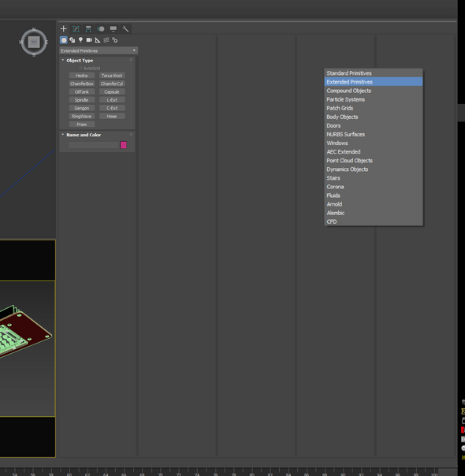Open the Utilities wrench icon
This screenshot has height=476, width=465.
(125, 29)
